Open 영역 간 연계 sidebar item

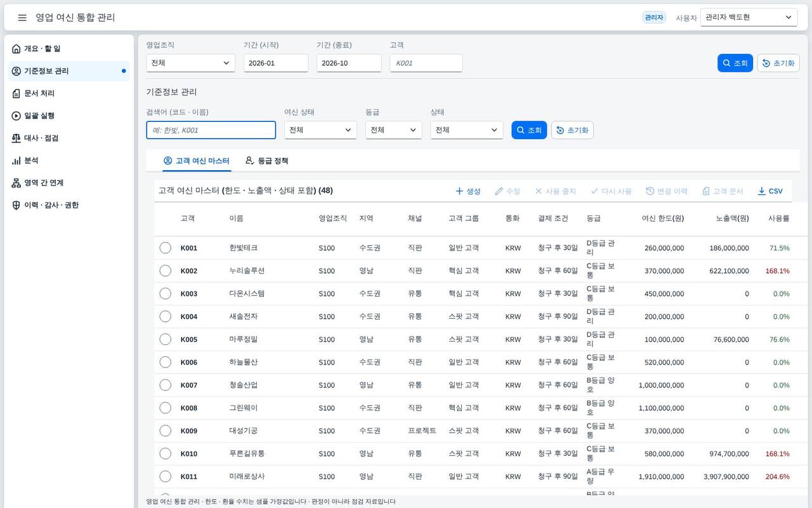click(70, 183)
